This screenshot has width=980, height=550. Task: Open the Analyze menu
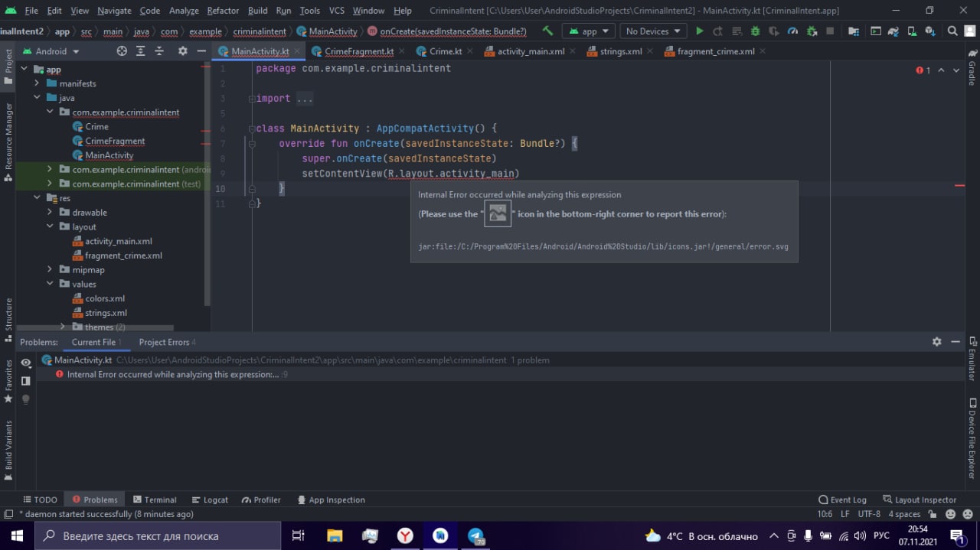tap(184, 11)
